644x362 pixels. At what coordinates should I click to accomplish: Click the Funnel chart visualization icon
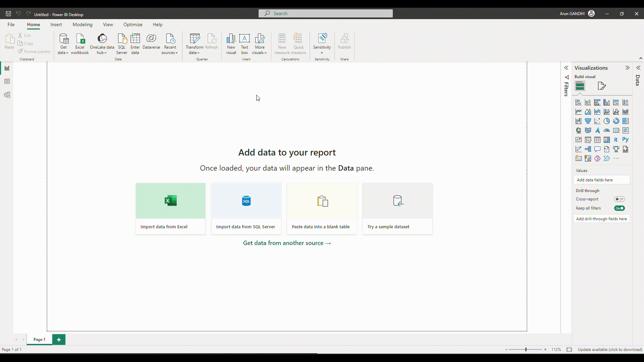(588, 121)
